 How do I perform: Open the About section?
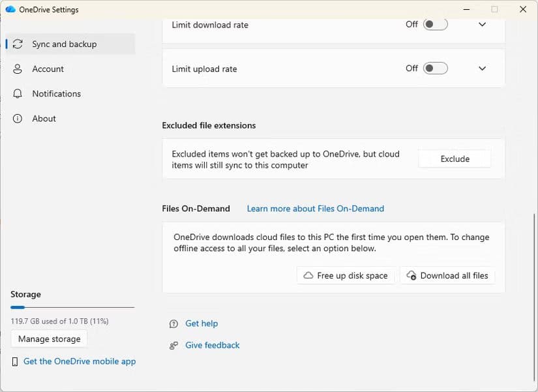71,119
